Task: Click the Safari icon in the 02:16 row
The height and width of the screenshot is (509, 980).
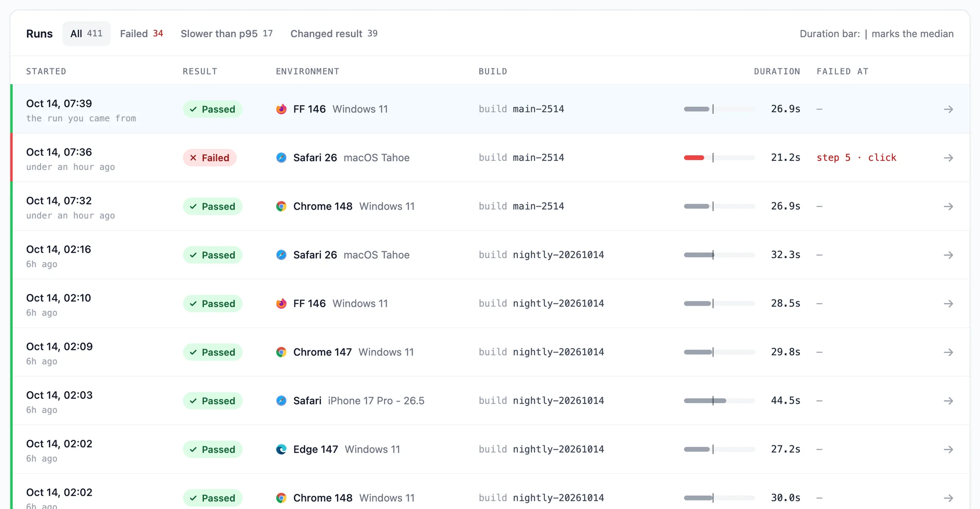Action: 281,255
